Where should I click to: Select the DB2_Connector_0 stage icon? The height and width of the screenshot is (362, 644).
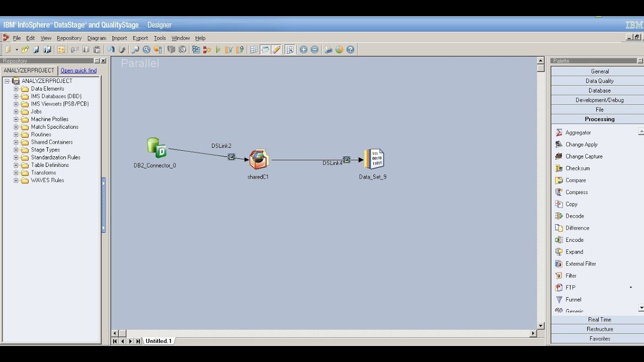[156, 148]
